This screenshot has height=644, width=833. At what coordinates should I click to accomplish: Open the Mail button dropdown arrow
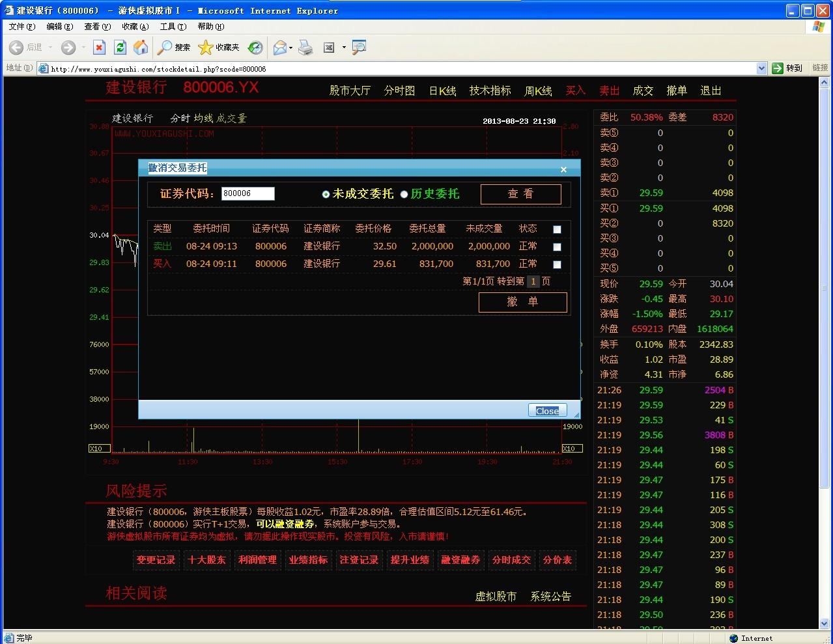click(290, 48)
